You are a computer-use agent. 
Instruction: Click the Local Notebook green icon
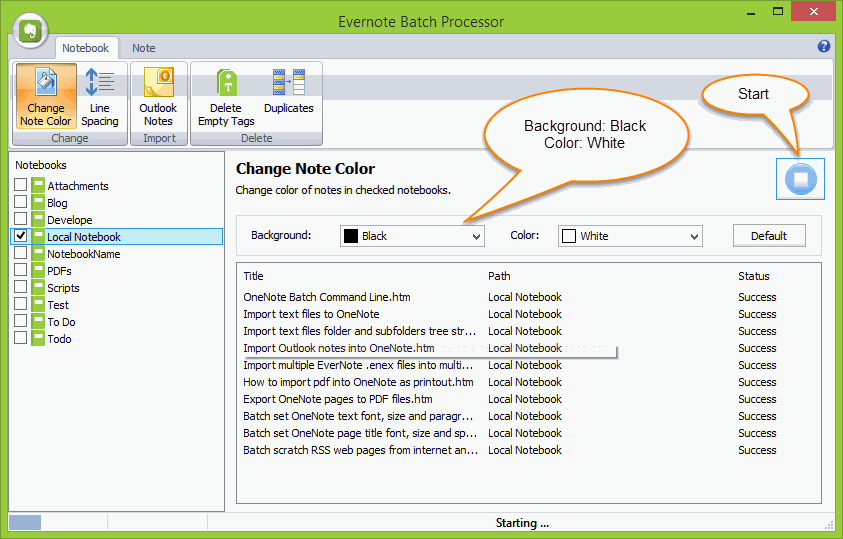click(x=38, y=236)
